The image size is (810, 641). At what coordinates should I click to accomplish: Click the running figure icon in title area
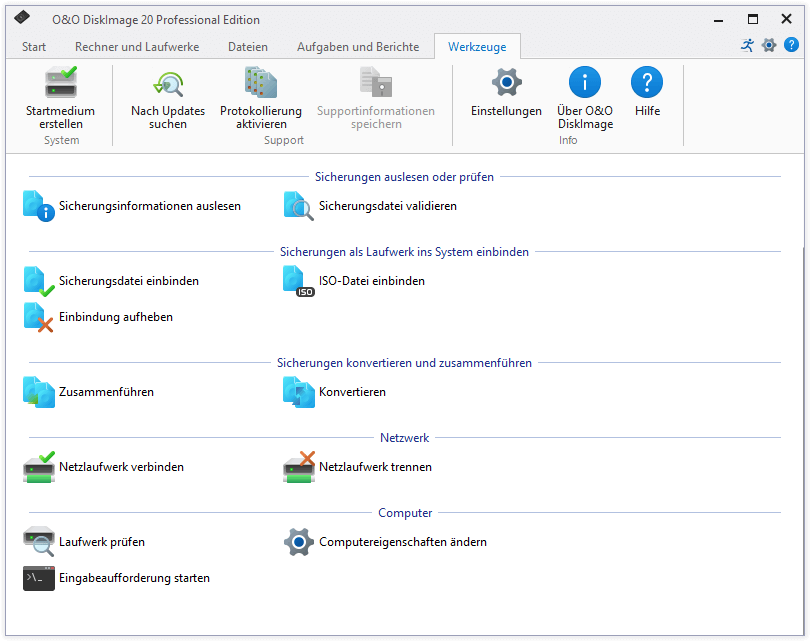[x=747, y=45]
